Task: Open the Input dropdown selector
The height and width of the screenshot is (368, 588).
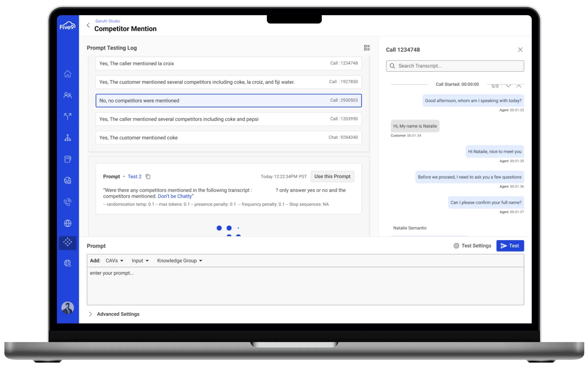Action: (x=140, y=260)
